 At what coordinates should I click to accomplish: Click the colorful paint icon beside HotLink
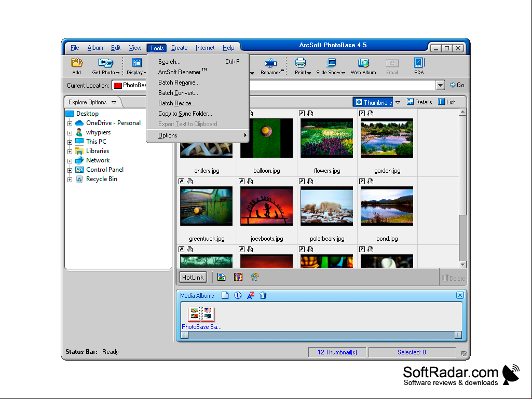point(255,277)
